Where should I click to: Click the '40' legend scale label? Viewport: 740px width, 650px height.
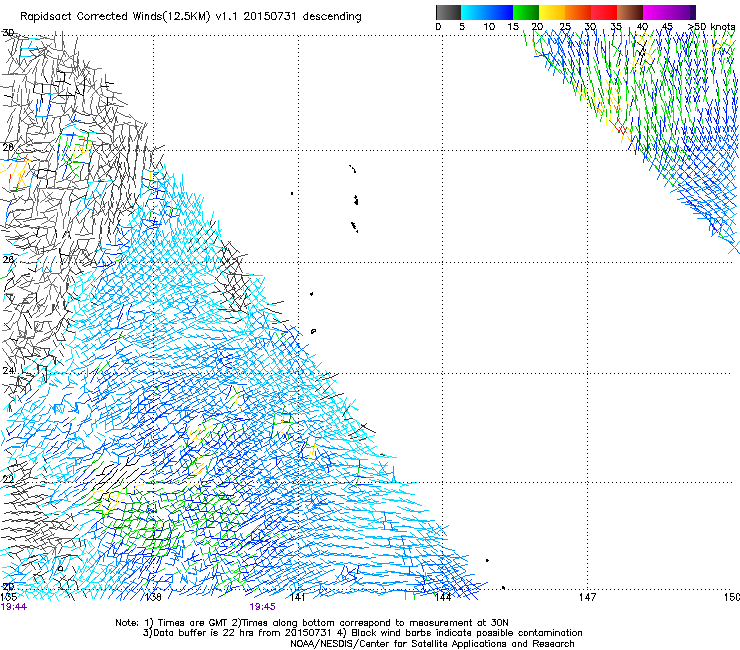click(x=642, y=27)
